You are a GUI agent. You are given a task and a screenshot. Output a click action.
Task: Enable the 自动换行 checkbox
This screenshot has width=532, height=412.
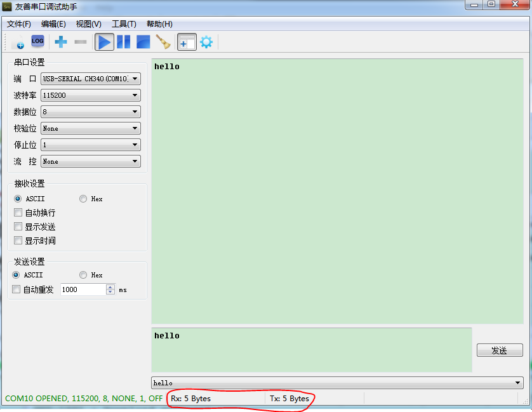tap(18, 213)
